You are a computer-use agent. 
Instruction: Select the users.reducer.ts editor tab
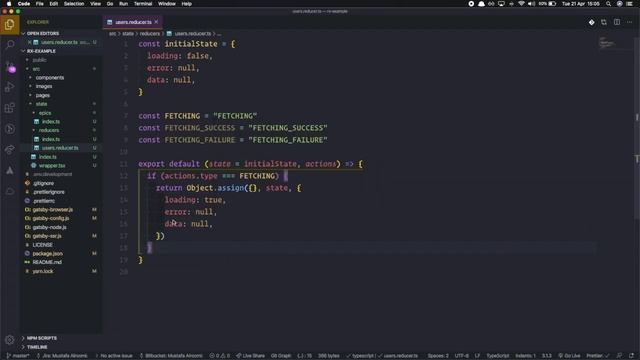point(133,22)
